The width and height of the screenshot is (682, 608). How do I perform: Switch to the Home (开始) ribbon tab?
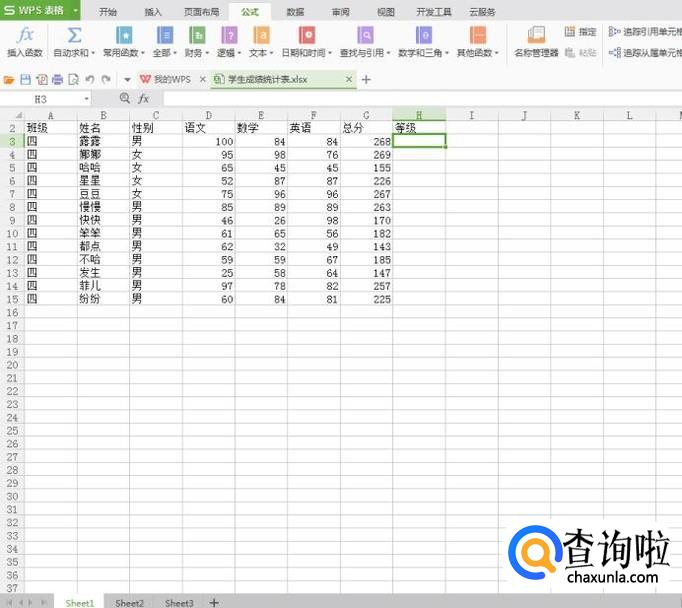pyautogui.click(x=107, y=12)
